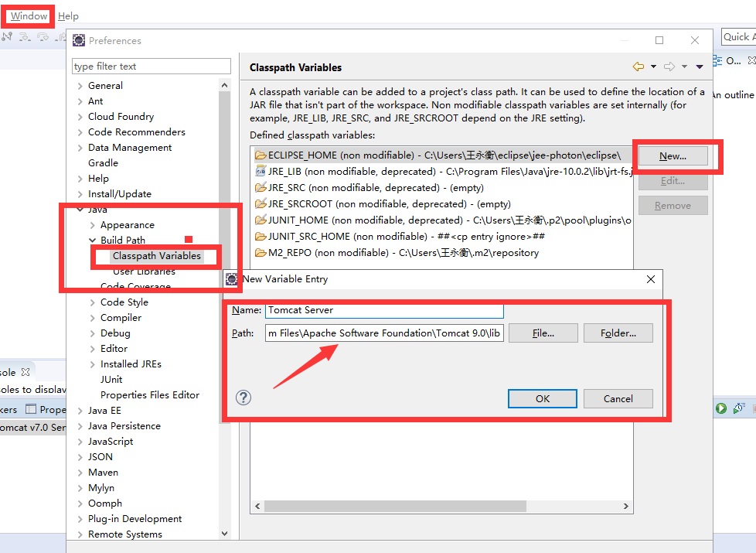Expand the Cloud Foundry node
This screenshot has width=756, height=553.
tap(80, 117)
